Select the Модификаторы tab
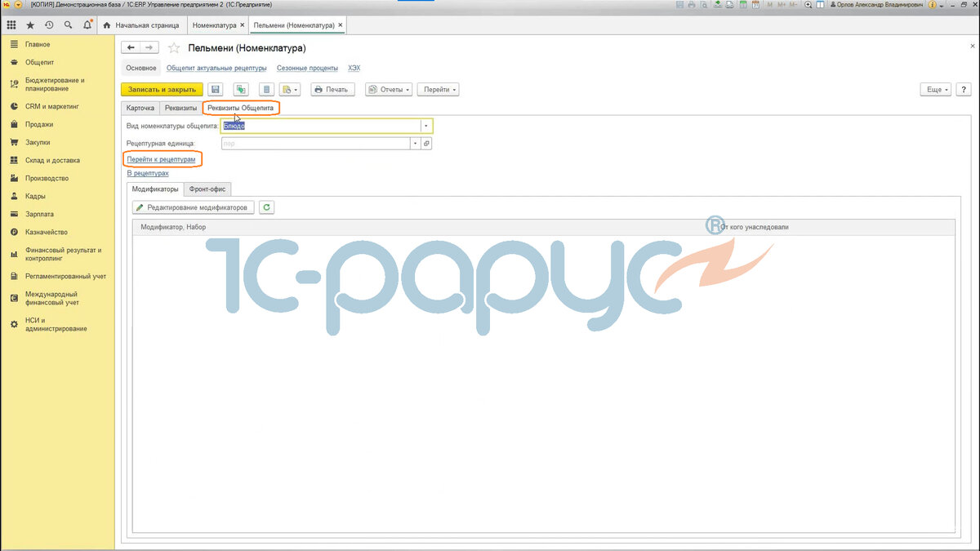Viewport: 980px width, 551px height. [155, 189]
